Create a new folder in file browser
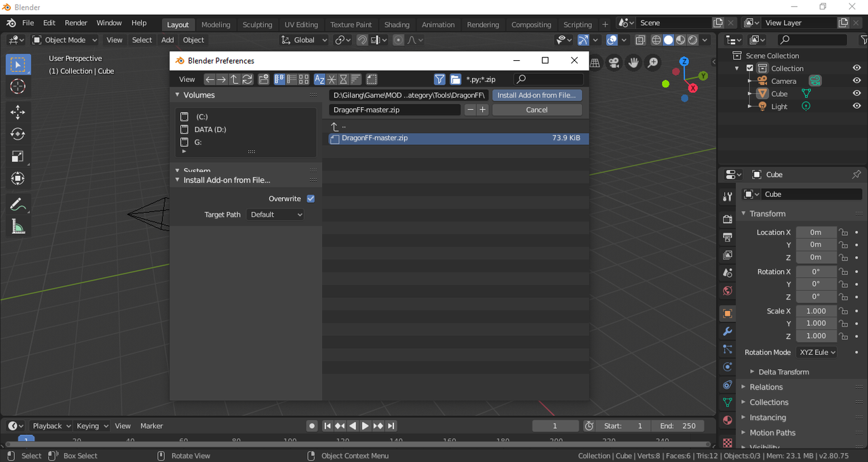Image resolution: width=868 pixels, height=462 pixels. (x=264, y=79)
